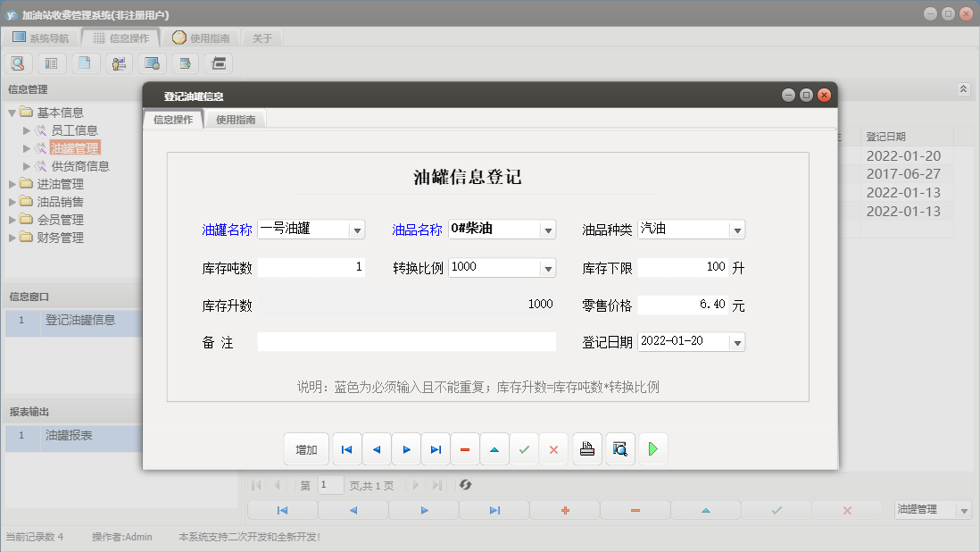Viewport: 980px width, 552px height.
Task: Click the search icon on the main toolbar
Action: coord(18,63)
